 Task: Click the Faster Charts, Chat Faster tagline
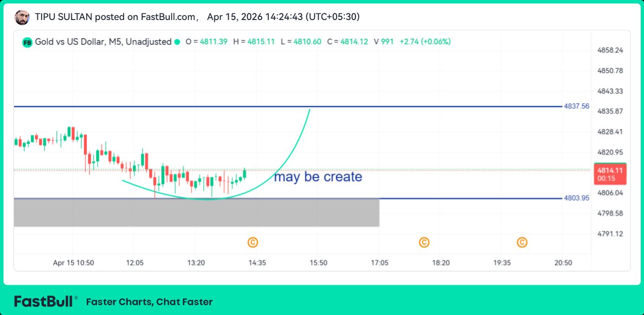pyautogui.click(x=149, y=302)
